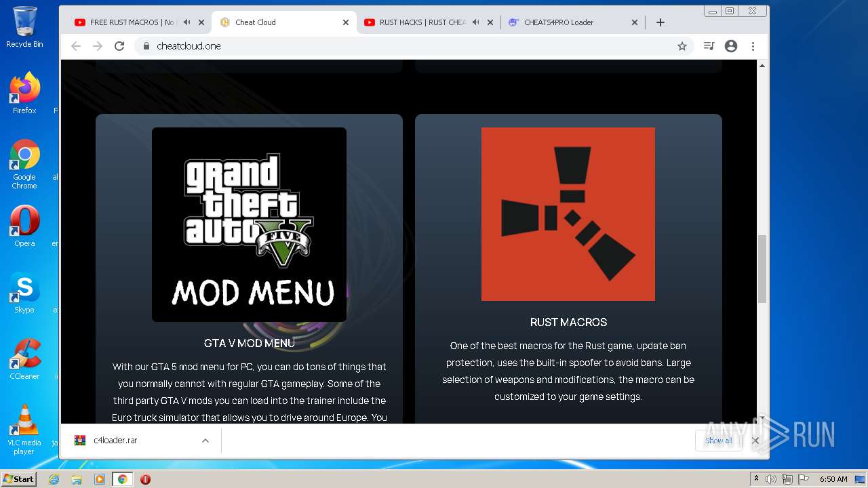
Task: Go back to previous page
Action: (76, 46)
